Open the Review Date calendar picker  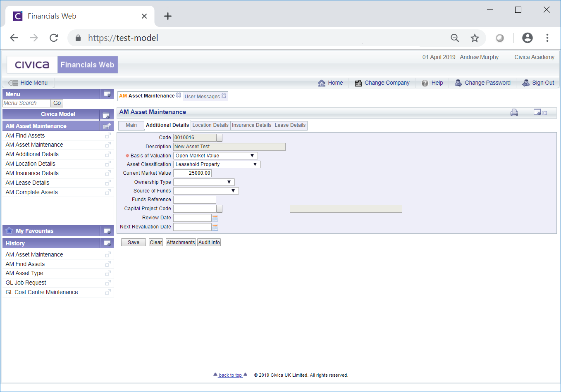[215, 218]
